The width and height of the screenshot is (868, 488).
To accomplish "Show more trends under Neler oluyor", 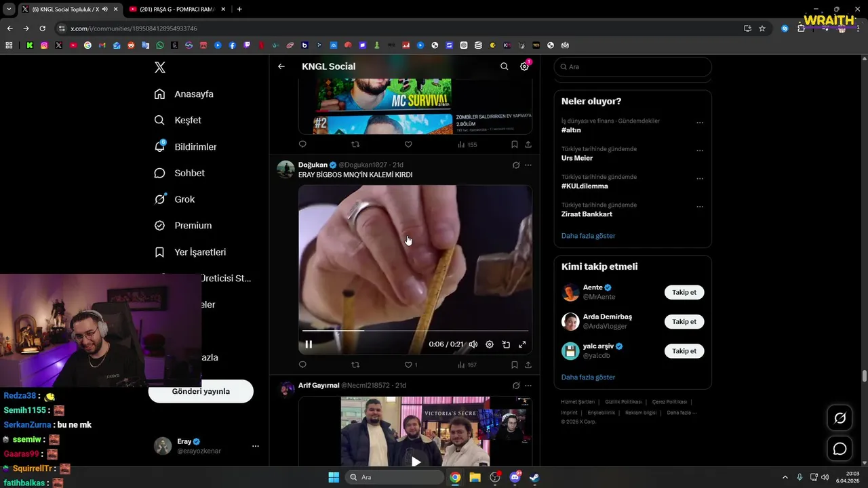I will click(588, 236).
